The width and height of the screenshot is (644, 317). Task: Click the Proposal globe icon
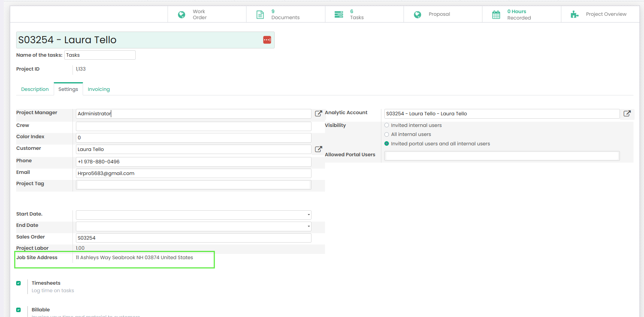pos(417,15)
